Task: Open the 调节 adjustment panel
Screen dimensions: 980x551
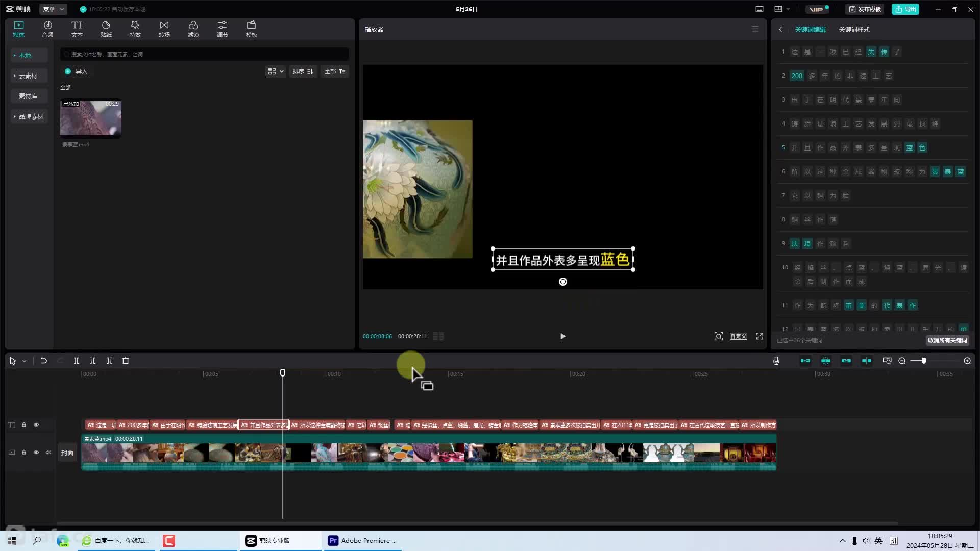Action: (222, 29)
